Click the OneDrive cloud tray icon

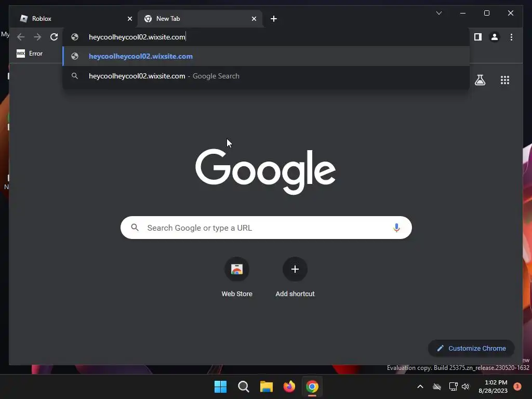pos(436,387)
